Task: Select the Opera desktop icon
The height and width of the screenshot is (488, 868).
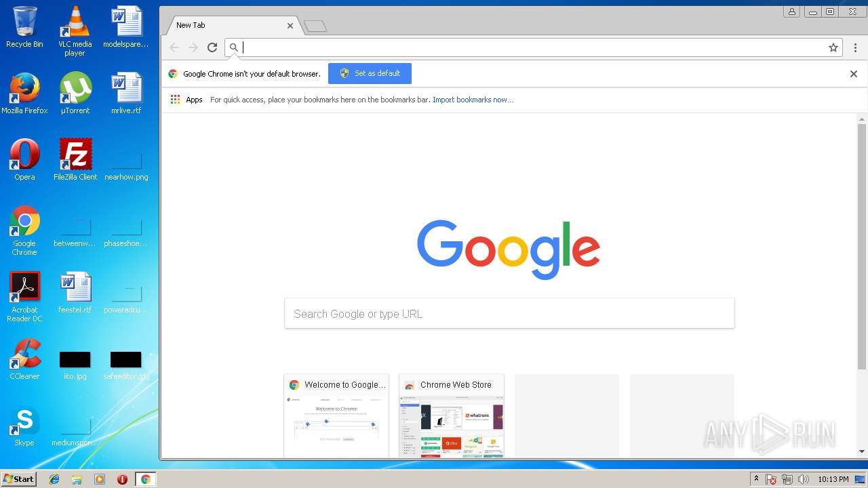Action: coord(24,159)
